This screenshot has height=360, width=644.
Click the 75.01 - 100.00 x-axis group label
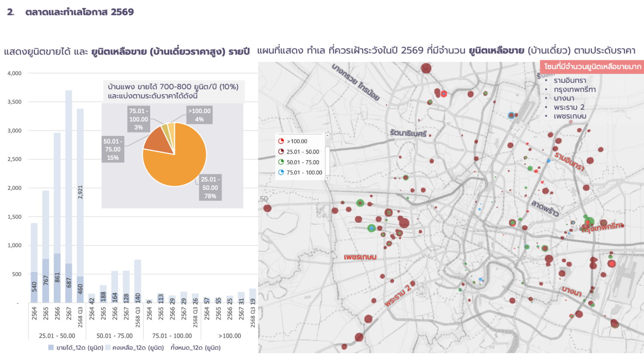[x=172, y=336]
